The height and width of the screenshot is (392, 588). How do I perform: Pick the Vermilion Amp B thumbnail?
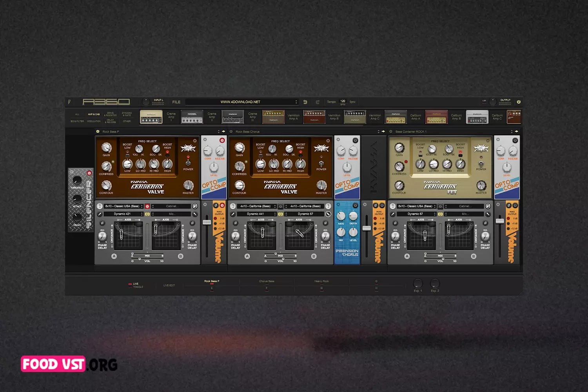[x=314, y=117]
